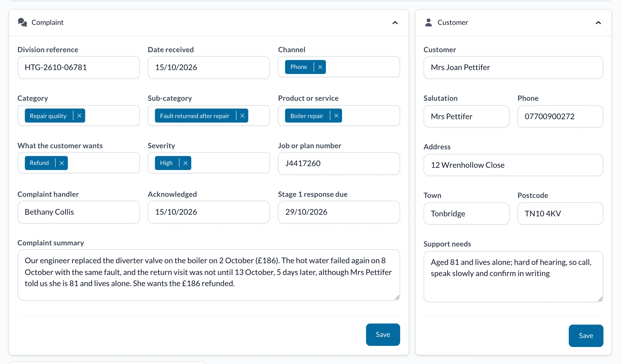Click the Repair quality tag label

pyautogui.click(x=48, y=116)
